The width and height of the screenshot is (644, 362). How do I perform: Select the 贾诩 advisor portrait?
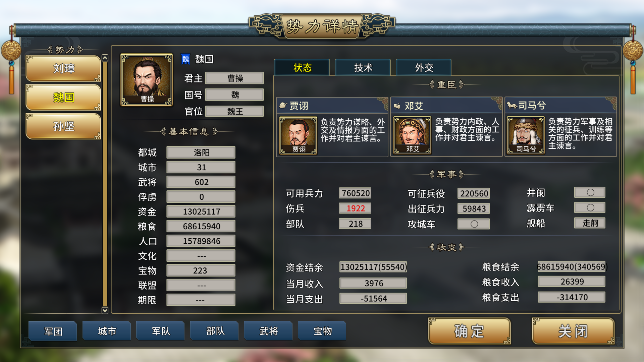(x=298, y=135)
